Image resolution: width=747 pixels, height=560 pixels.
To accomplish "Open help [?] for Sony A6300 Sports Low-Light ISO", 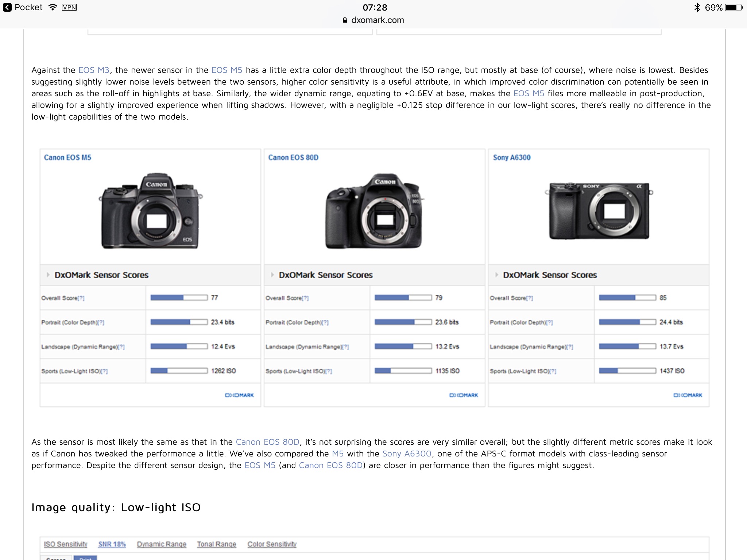I will [553, 372].
